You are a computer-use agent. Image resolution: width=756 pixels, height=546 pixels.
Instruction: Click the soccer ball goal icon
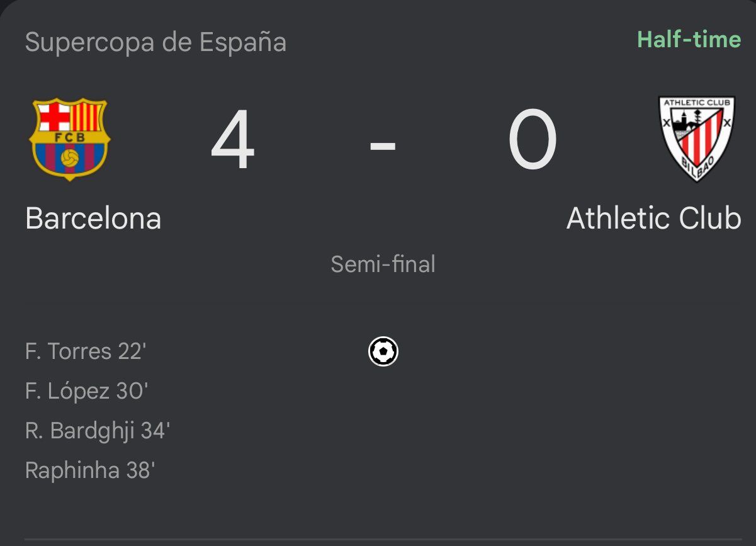(x=383, y=351)
